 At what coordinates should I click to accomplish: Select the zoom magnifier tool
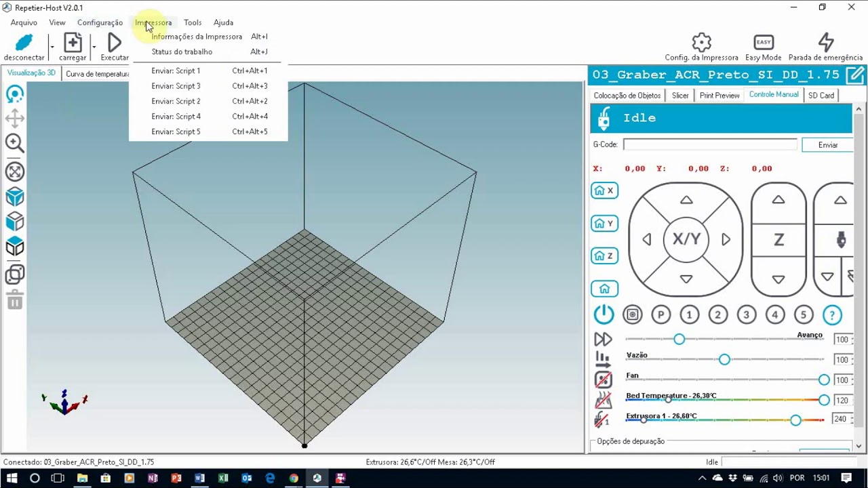pos(15,143)
